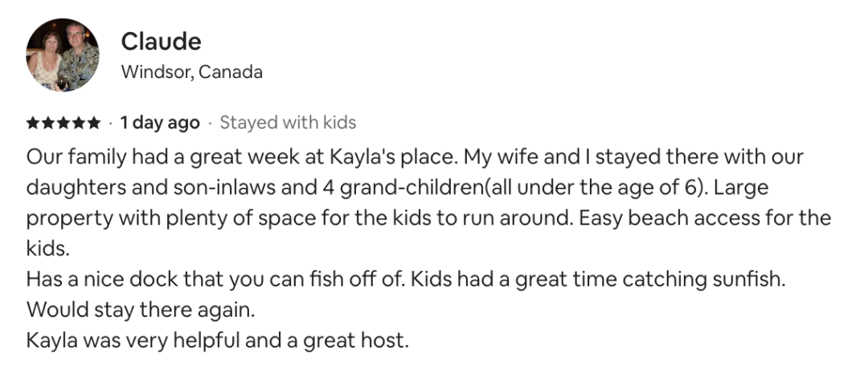This screenshot has width=868, height=378.
Task: Click the words Kayla's place in review
Action: [392, 158]
